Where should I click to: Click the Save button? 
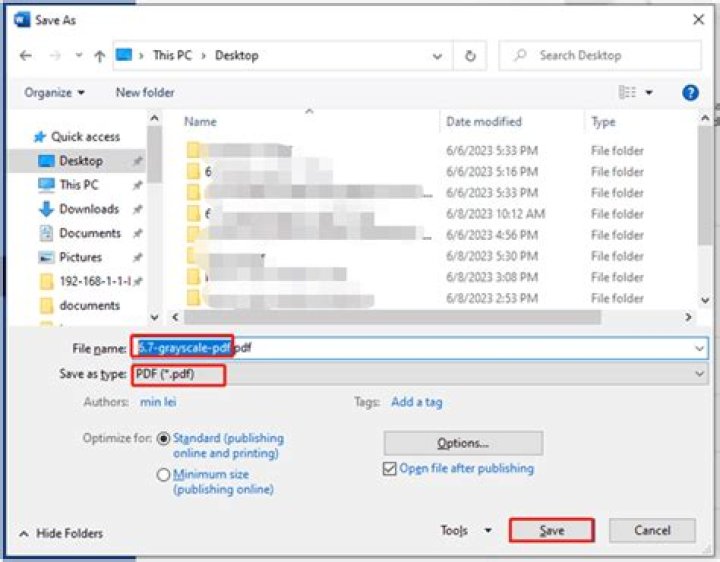[551, 531]
